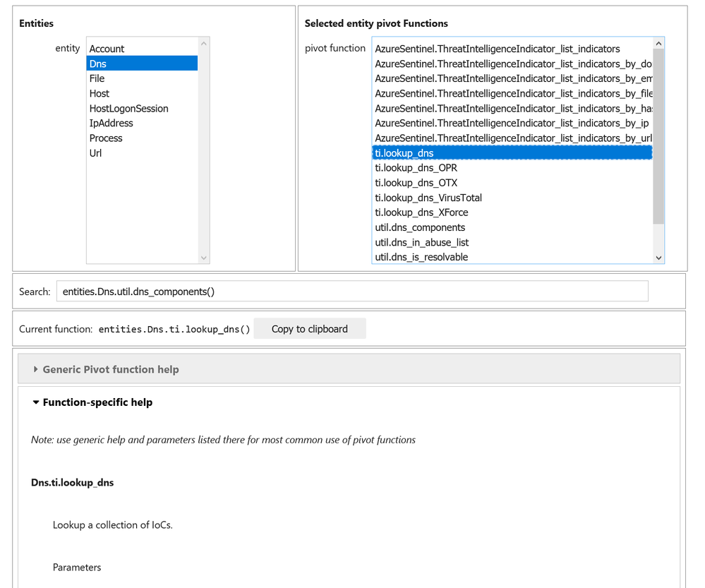
Task: Pick util.dns_in_abuse_list function
Action: 422,242
